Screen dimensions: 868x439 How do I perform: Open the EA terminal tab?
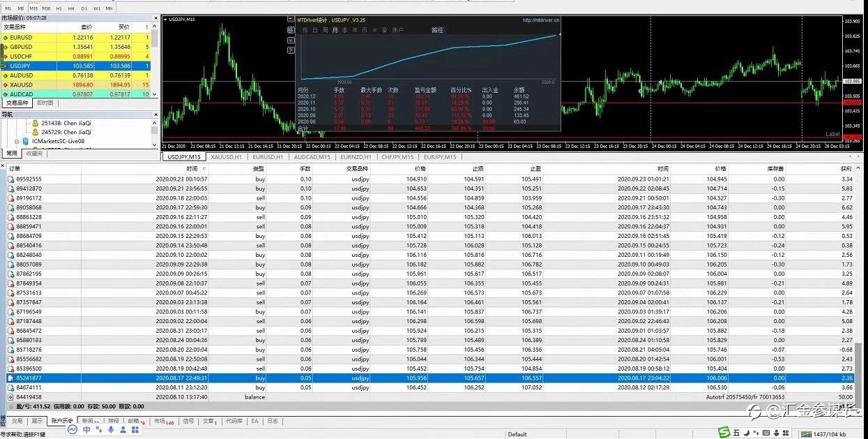pos(255,421)
